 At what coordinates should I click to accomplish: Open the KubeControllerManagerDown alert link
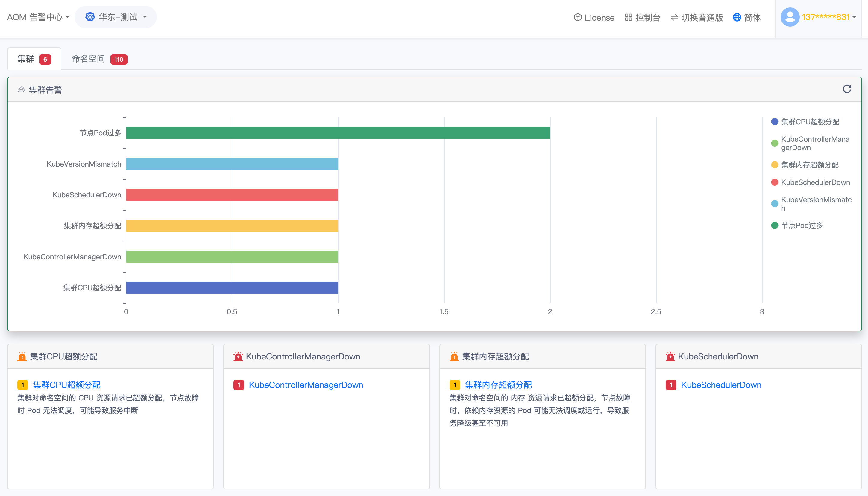(x=306, y=385)
